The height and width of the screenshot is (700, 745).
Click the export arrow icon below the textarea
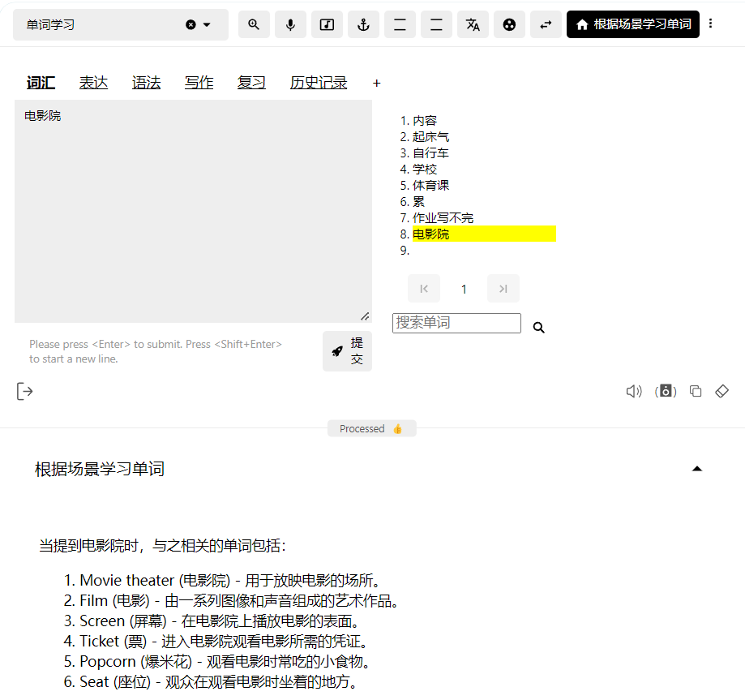(x=25, y=391)
